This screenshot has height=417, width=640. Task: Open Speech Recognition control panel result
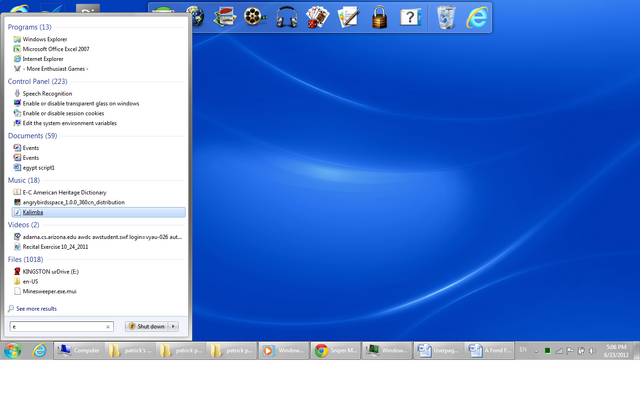(x=98, y=93)
